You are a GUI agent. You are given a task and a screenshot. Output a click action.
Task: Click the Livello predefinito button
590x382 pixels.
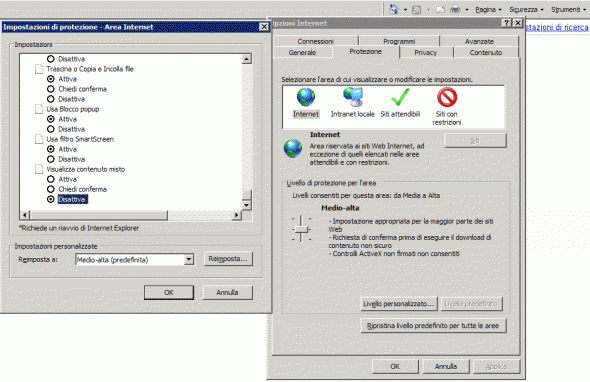(x=471, y=304)
